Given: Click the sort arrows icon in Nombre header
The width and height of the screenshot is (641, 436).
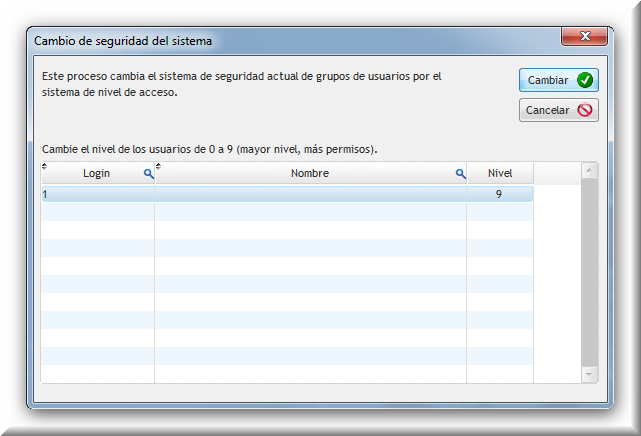Looking at the screenshot, I should (x=158, y=167).
